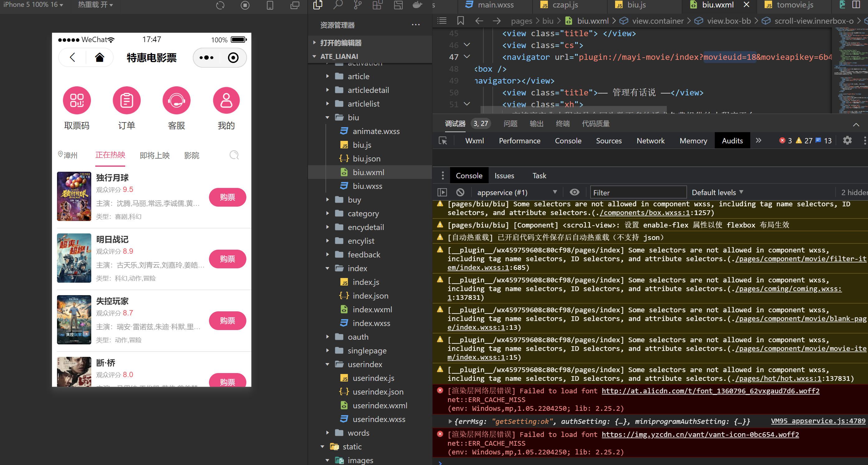
Task: Click the Filter input in the console
Action: click(638, 193)
